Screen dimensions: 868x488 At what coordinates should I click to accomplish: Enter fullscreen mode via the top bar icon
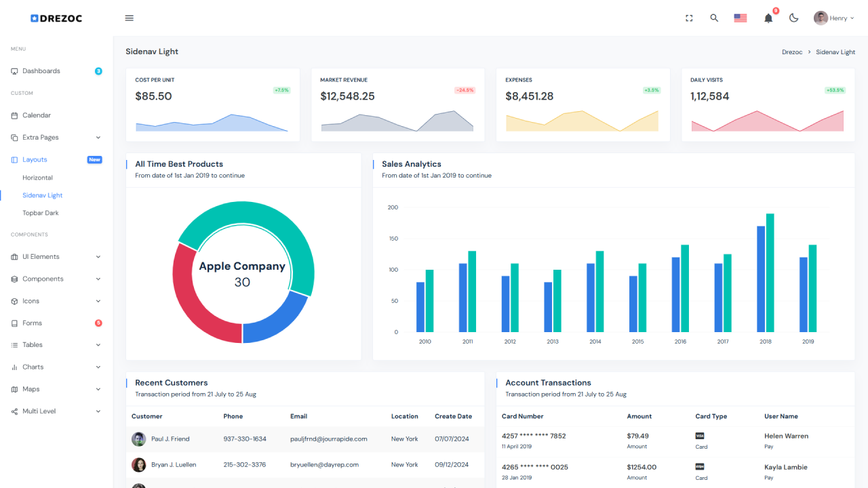[689, 18]
